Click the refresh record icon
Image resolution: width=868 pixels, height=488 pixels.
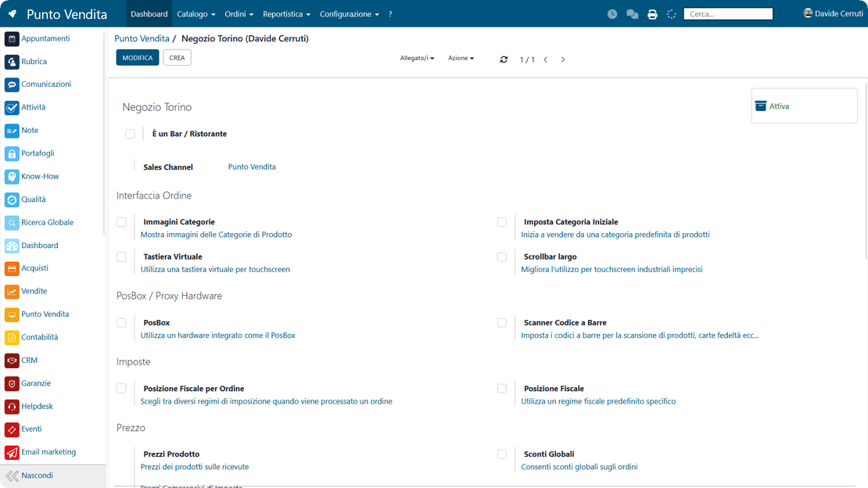(504, 59)
